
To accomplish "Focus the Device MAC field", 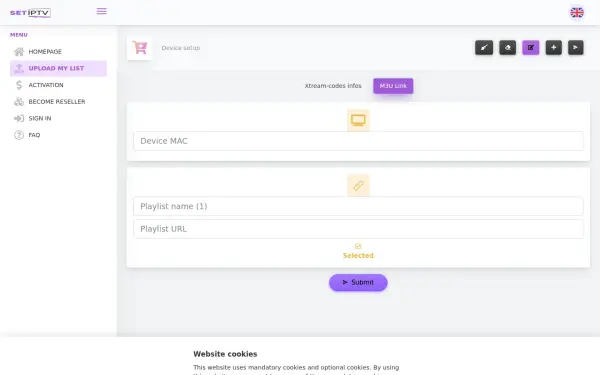I will click(x=358, y=141).
